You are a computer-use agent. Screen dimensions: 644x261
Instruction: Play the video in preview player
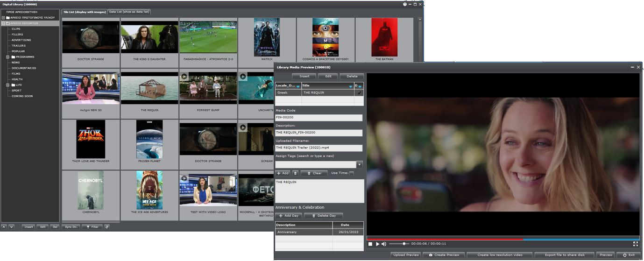(377, 244)
